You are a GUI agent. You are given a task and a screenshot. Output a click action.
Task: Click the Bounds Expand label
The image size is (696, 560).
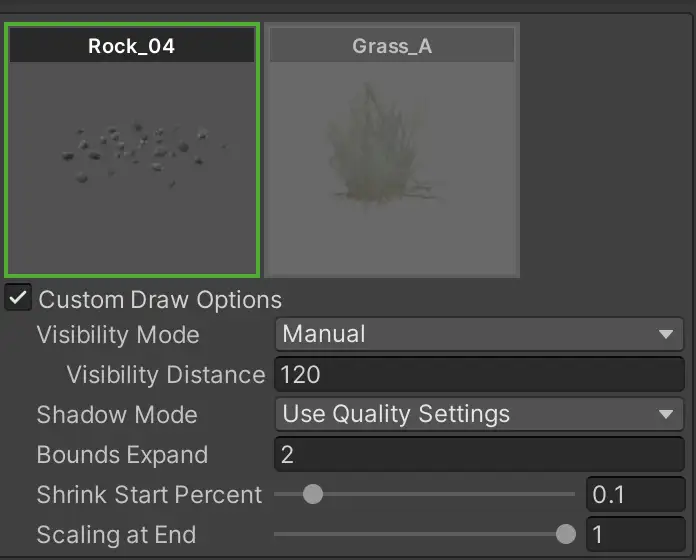[x=122, y=455]
